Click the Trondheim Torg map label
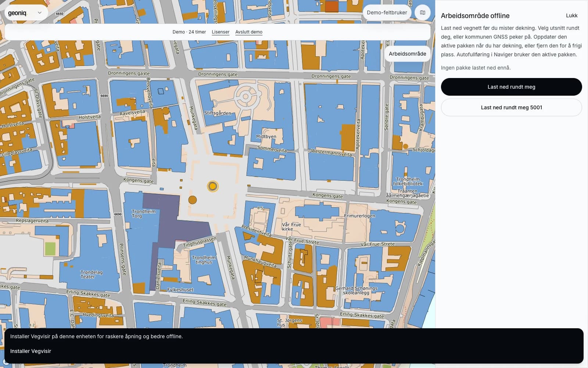The width and height of the screenshot is (588, 368). [143, 214]
